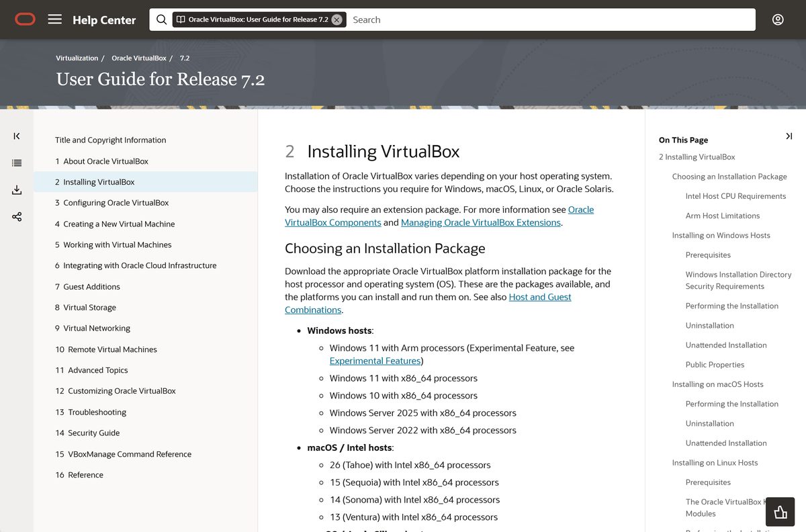806x532 pixels.
Task: Click the floating feedback thumbs-up button
Action: pos(780,512)
